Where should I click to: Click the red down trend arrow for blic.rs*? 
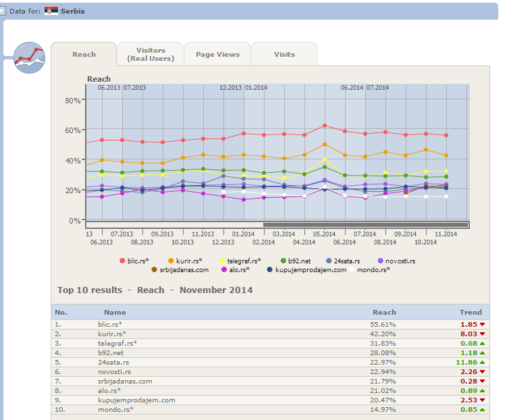coord(483,325)
